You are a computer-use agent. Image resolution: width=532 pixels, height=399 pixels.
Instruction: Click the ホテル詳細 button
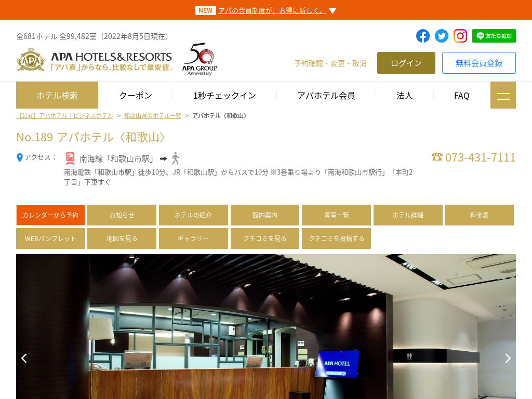[x=408, y=215]
